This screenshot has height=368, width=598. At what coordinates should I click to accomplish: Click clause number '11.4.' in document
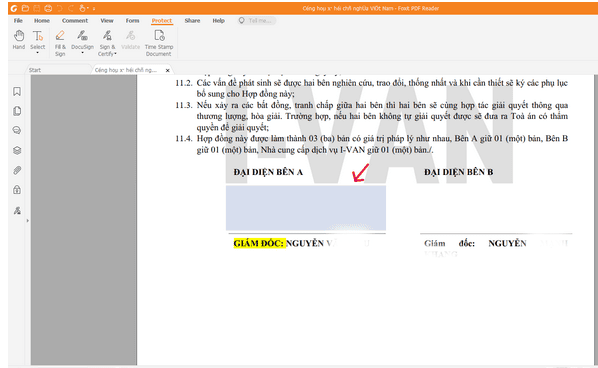pyautogui.click(x=183, y=138)
